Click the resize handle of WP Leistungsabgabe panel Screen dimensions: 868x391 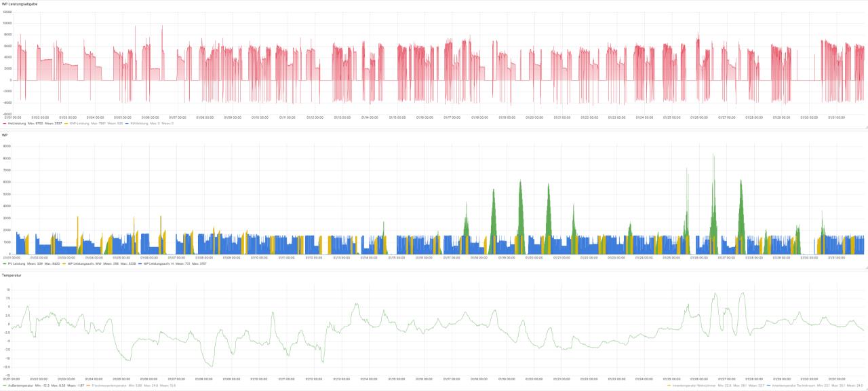click(x=865, y=127)
